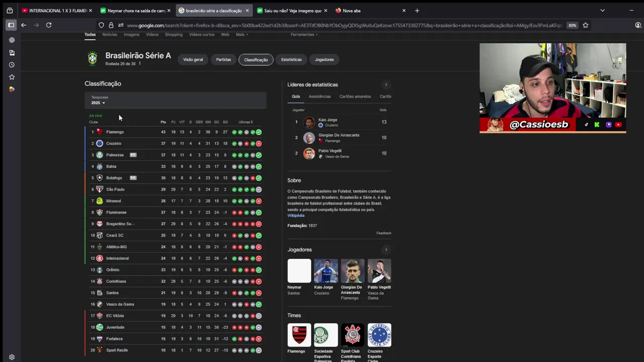Open the Kaio Jorge player card photo

[326, 270]
